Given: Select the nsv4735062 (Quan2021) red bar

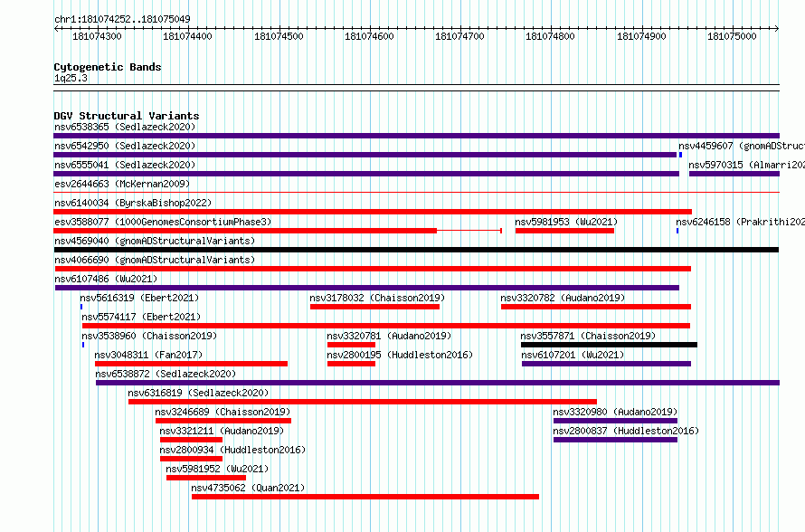Looking at the screenshot, I should [x=365, y=497].
